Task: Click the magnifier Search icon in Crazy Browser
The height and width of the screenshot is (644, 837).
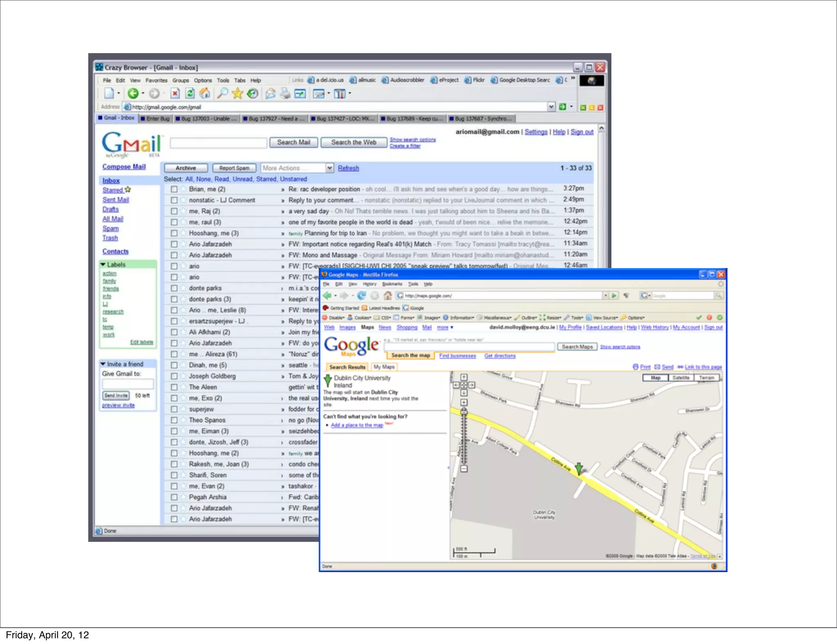Action: pos(222,94)
